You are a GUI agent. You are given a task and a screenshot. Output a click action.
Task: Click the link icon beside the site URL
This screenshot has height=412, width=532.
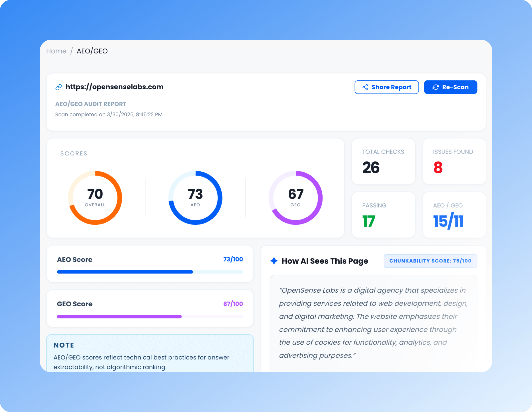click(x=59, y=87)
